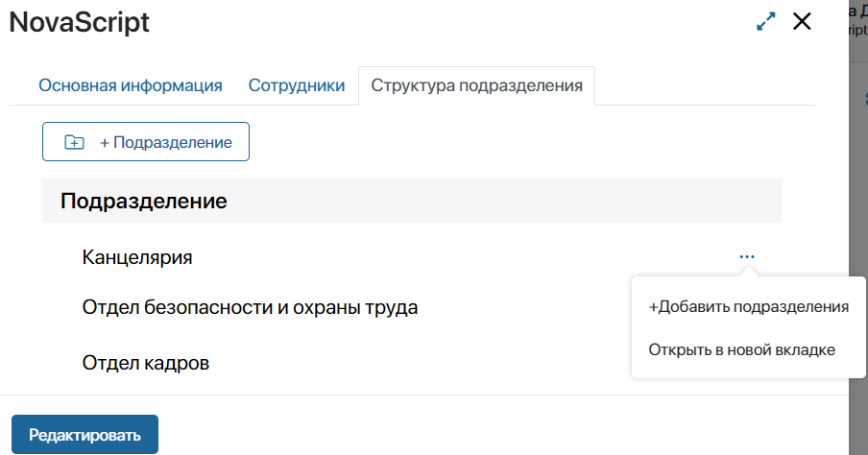Switch to the Основная информация tab
This screenshot has height=455, width=868.
pos(131,85)
